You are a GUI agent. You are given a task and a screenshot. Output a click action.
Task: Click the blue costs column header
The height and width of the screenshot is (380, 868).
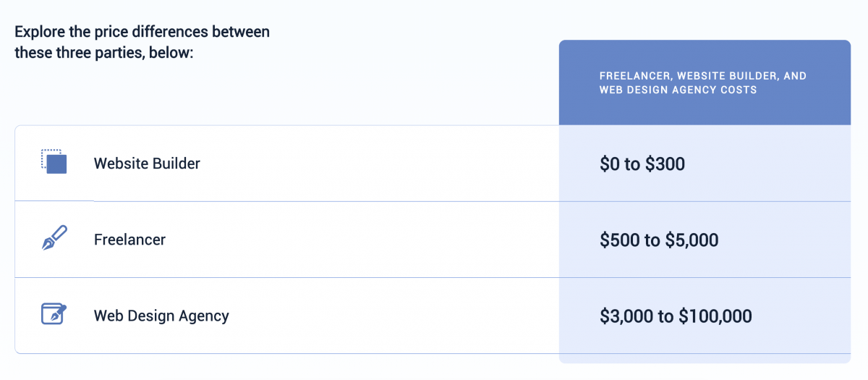click(705, 83)
